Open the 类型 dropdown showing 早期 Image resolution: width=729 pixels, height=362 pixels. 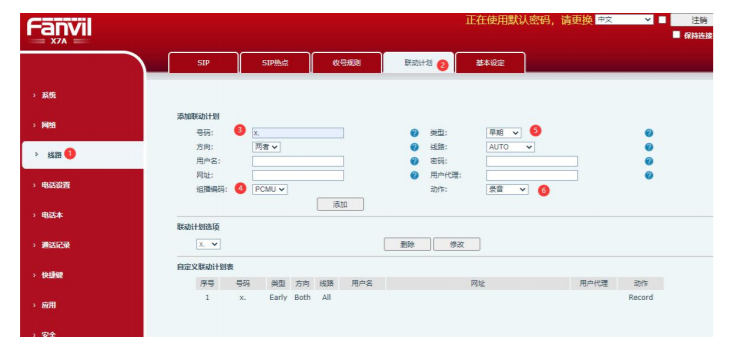click(504, 132)
